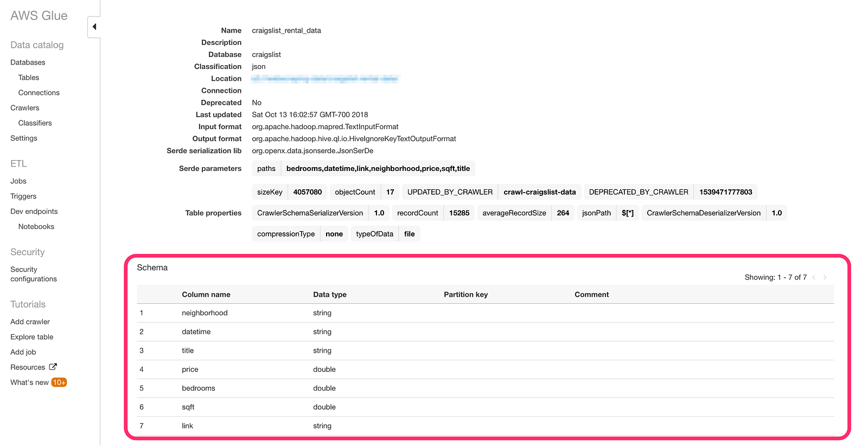Select the title column name
The image size is (868, 446).
tap(188, 351)
